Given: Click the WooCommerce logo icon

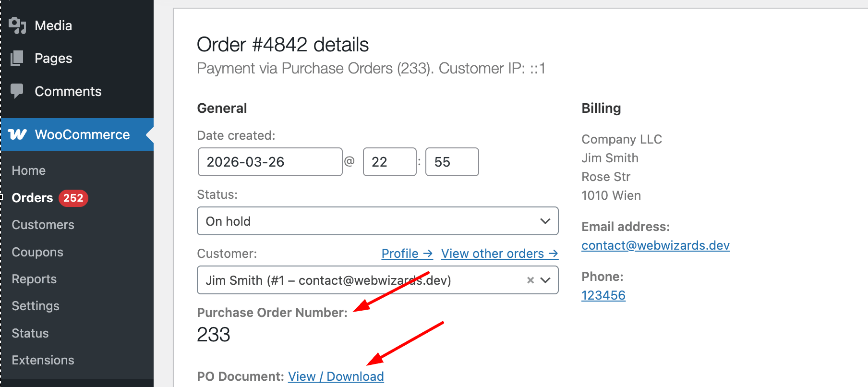Looking at the screenshot, I should pyautogui.click(x=18, y=134).
